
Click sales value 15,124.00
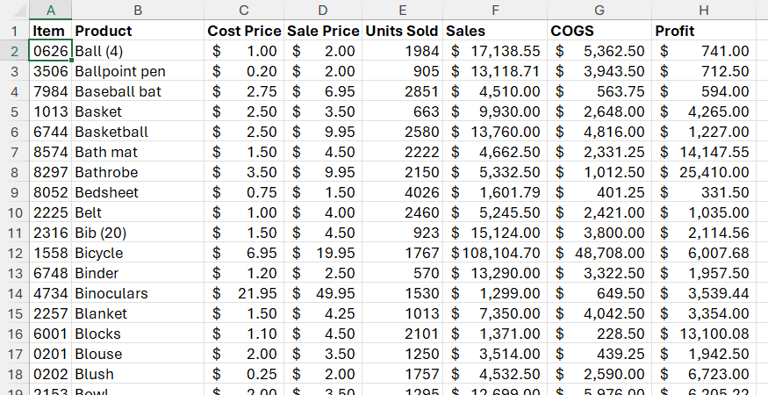coord(495,233)
